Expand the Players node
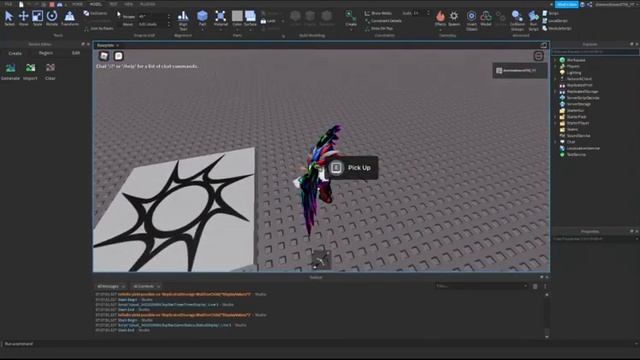The width and height of the screenshot is (640, 360). 555,66
